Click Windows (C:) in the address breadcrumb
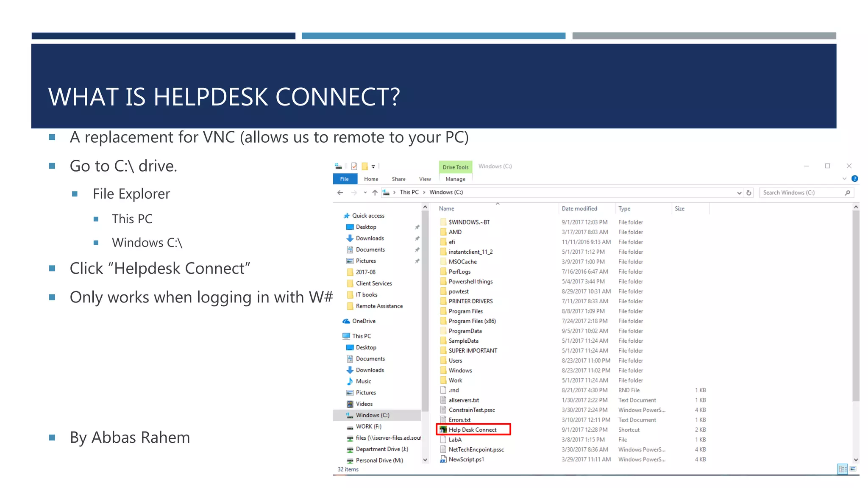 pyautogui.click(x=446, y=192)
